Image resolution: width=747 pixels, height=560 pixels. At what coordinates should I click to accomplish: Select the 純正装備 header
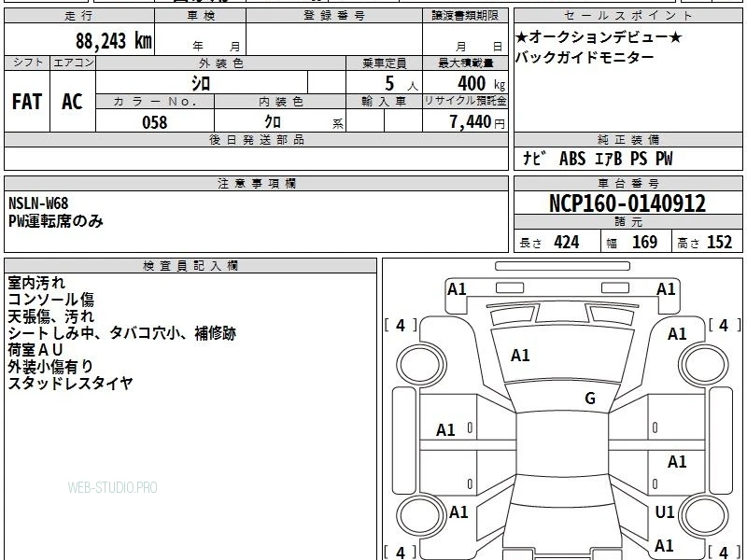tap(627, 139)
